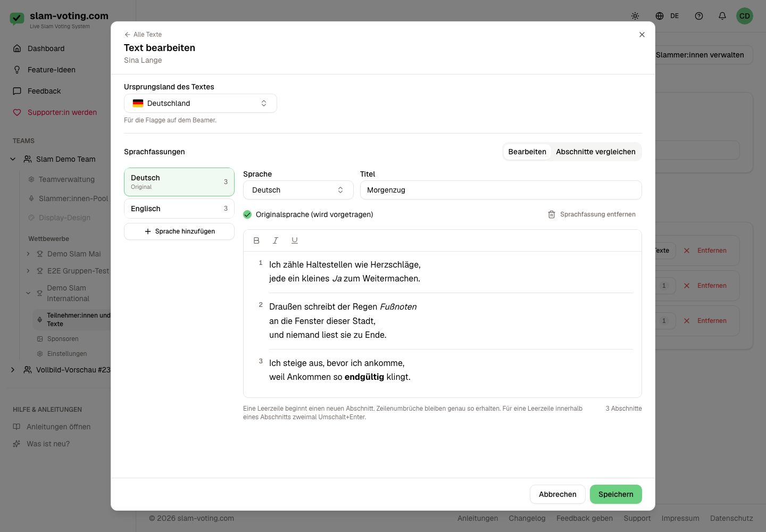Click the line "und niemand liest sie zu Ende."
The height and width of the screenshot is (532, 766).
tap(328, 335)
